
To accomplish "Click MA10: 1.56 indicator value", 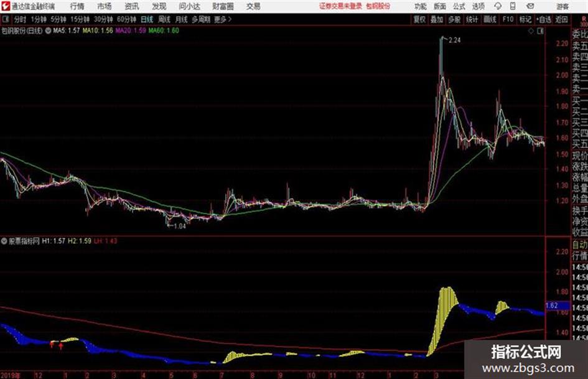I will [98, 30].
